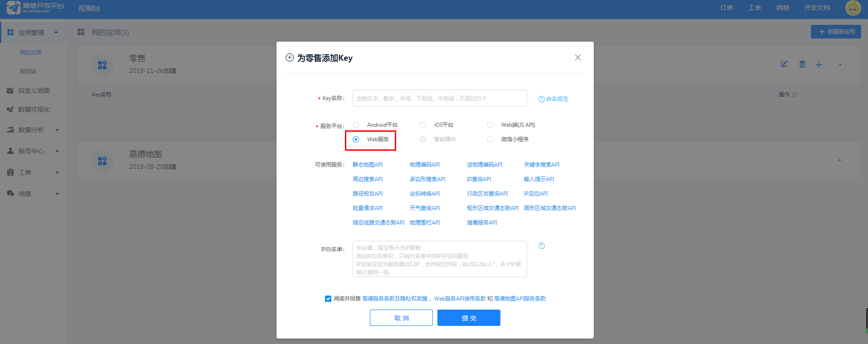Open 坐标转换API link

point(425,194)
